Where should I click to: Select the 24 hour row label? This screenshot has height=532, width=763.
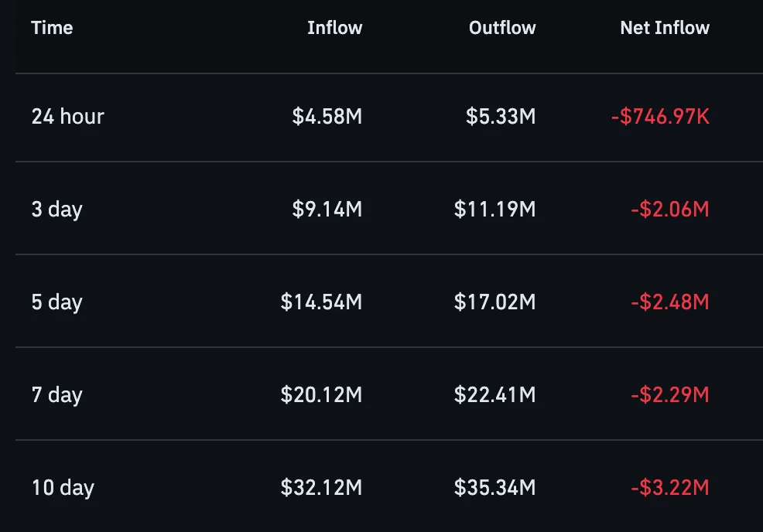pyautogui.click(x=67, y=117)
